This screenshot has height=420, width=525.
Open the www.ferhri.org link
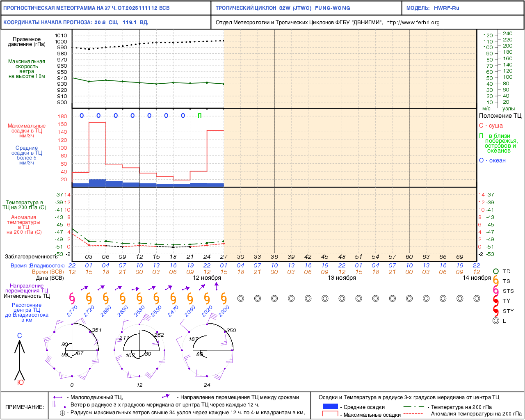click(x=413, y=23)
